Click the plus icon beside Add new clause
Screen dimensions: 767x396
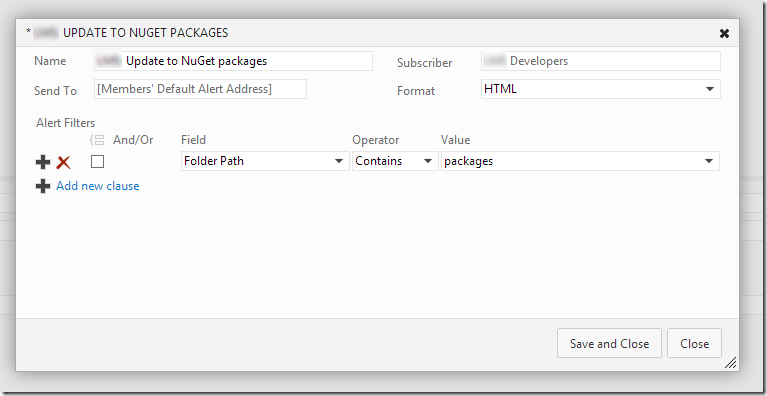pyautogui.click(x=43, y=186)
